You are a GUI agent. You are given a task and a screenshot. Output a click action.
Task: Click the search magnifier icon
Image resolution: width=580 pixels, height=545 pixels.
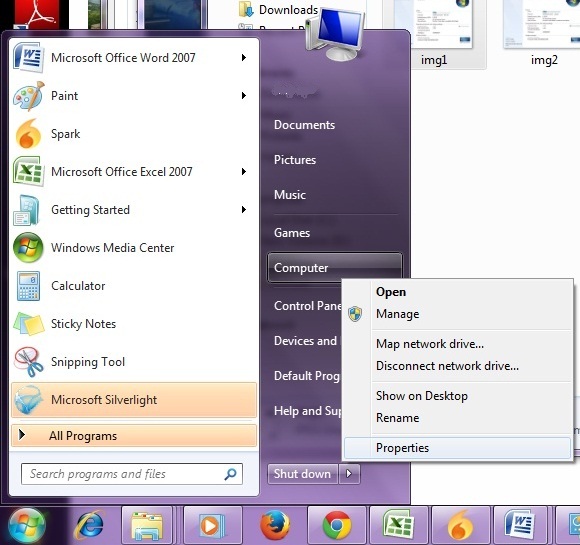coord(230,474)
